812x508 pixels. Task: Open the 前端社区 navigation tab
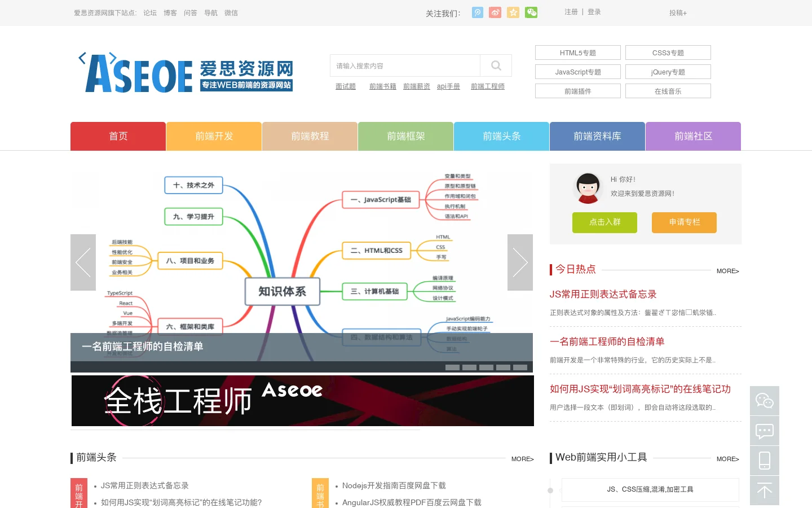[x=693, y=136]
